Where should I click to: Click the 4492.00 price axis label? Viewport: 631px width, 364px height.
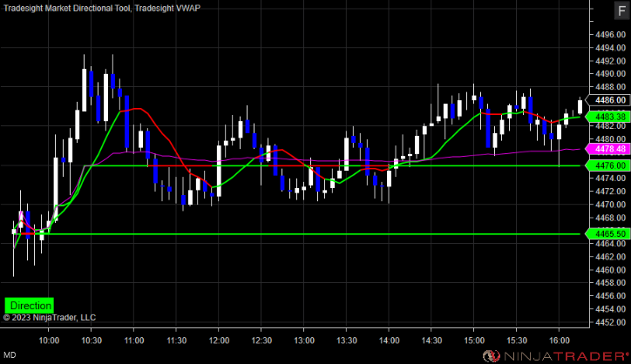click(610, 61)
